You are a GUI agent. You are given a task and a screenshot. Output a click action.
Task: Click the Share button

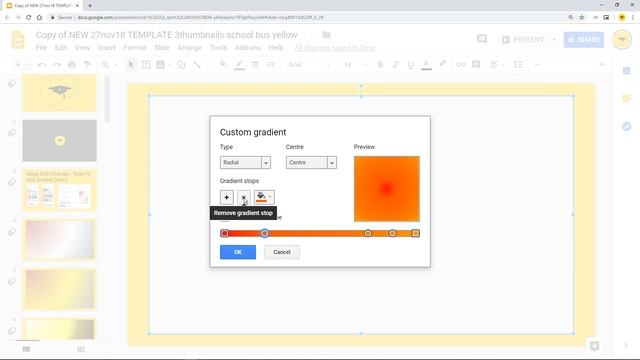pos(584,40)
